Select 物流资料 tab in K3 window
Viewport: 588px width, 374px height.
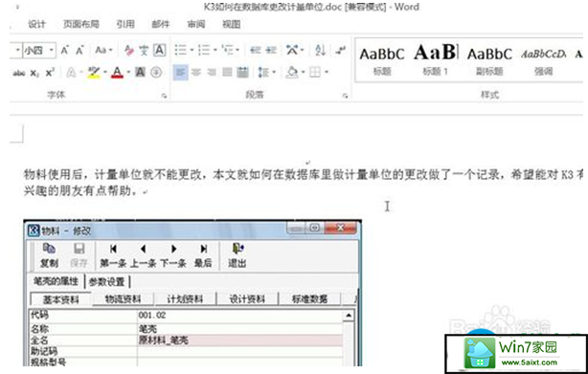pyautogui.click(x=123, y=298)
